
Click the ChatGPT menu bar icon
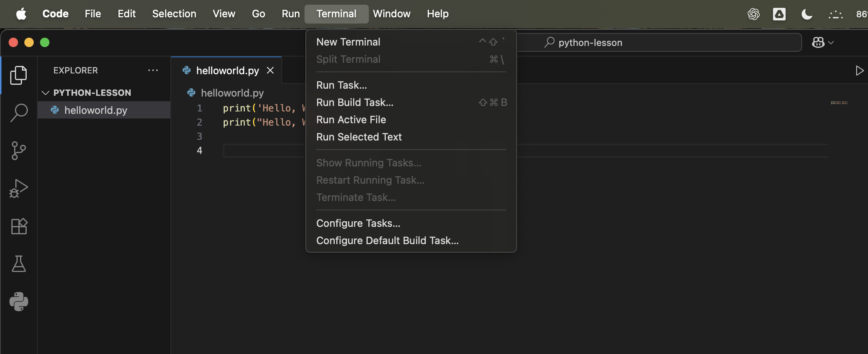(x=753, y=14)
